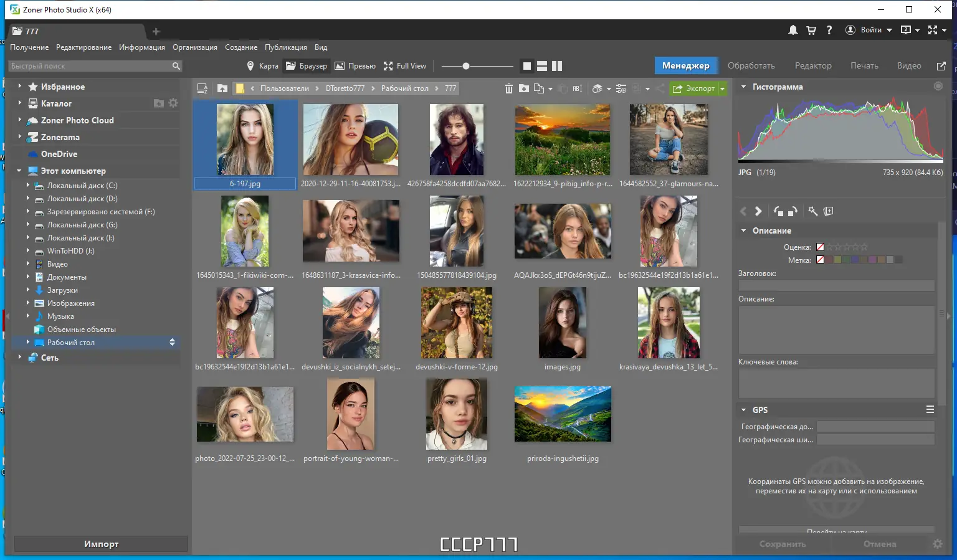Rotate the photo right
This screenshot has width=957, height=560.
click(793, 211)
